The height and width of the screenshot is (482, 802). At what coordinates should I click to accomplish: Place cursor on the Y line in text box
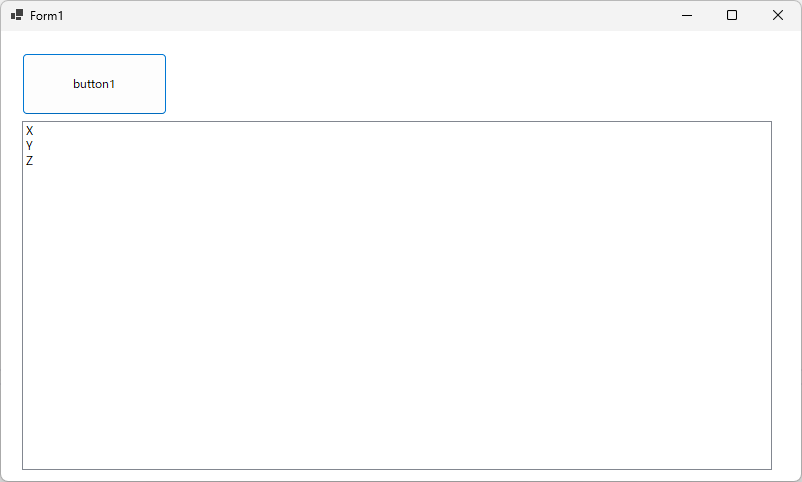click(398, 146)
